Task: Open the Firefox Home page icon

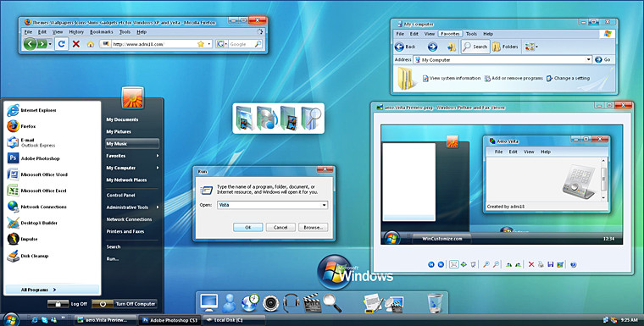Action: [91, 44]
